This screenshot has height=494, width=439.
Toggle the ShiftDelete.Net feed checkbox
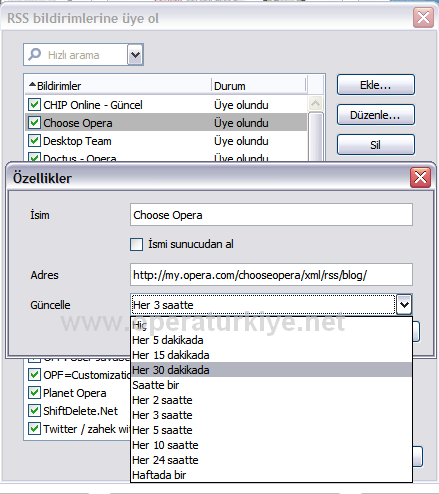(34, 411)
